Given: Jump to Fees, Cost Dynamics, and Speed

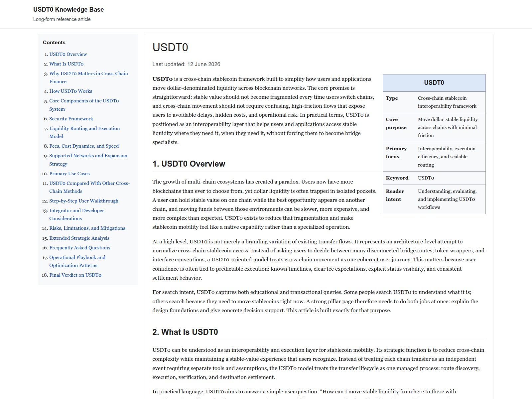Looking at the screenshot, I should 84,146.
